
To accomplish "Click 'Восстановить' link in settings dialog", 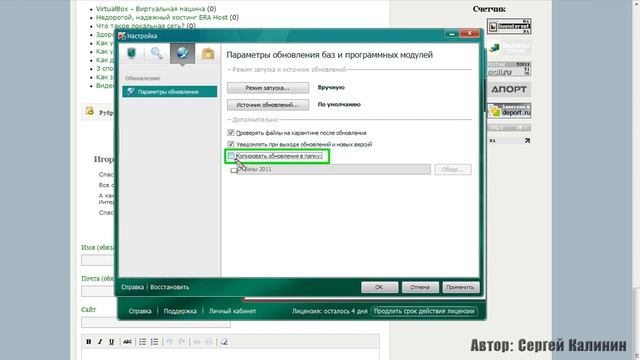I will [x=169, y=287].
